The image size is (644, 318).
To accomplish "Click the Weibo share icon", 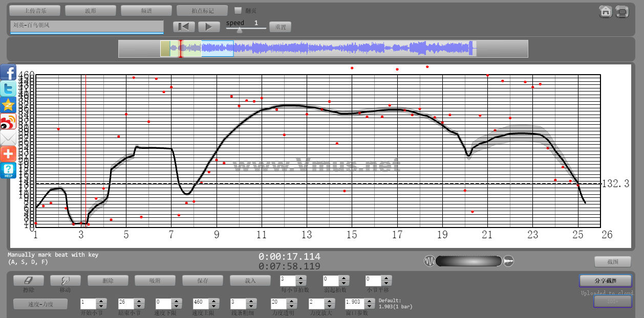I will [x=8, y=122].
